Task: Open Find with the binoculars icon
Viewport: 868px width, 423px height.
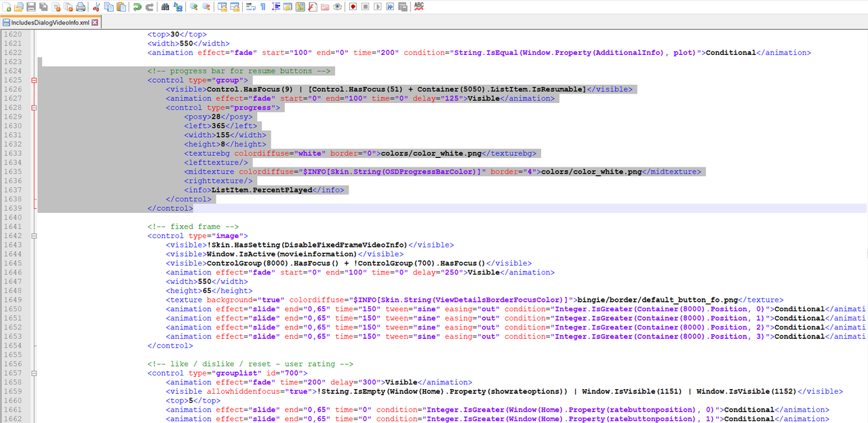Action: click(x=165, y=7)
